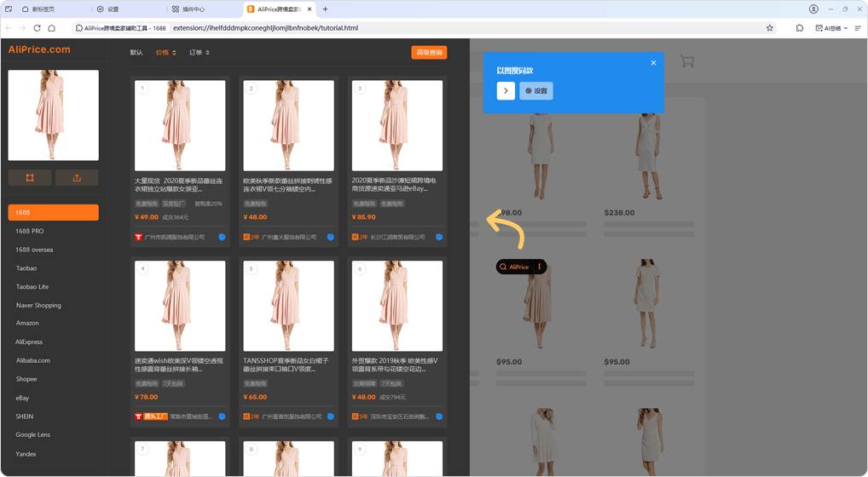
Task: Open product thumbnail number 5
Action: point(288,307)
